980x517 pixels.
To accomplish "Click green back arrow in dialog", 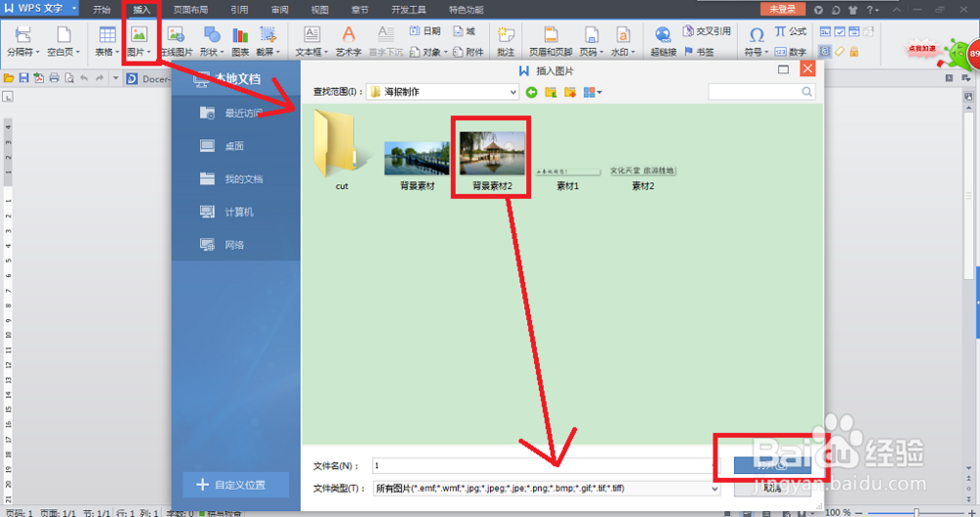I will 531,92.
